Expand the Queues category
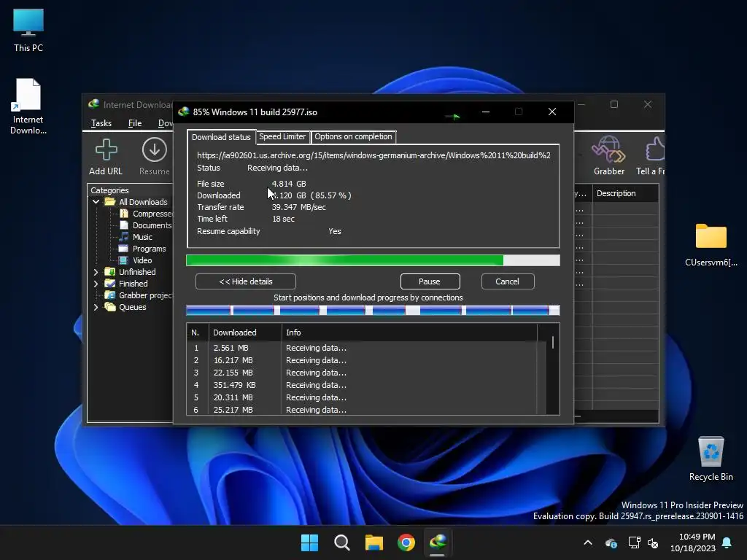 (96, 307)
